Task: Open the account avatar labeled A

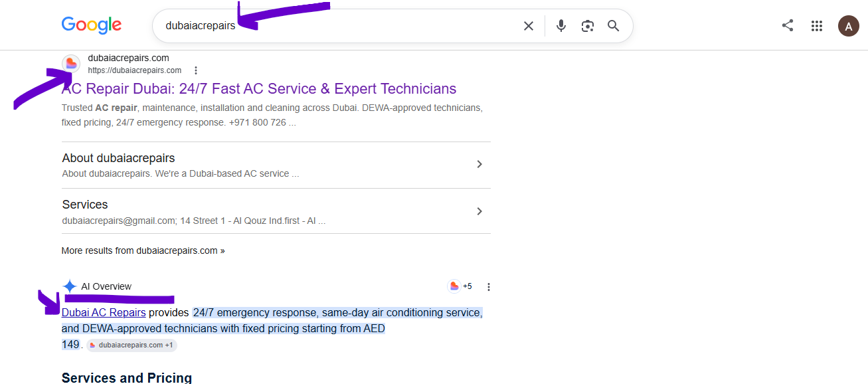Action: pos(849,26)
